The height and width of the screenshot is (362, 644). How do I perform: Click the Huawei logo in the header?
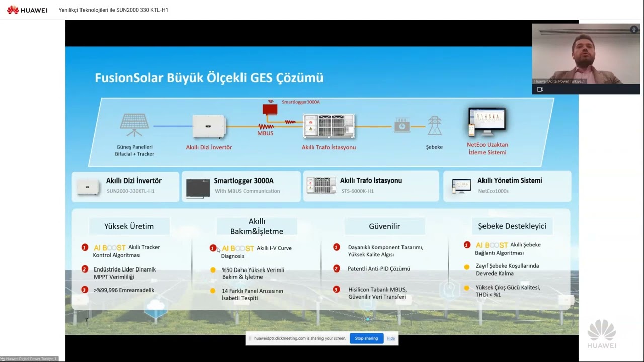[x=27, y=10]
